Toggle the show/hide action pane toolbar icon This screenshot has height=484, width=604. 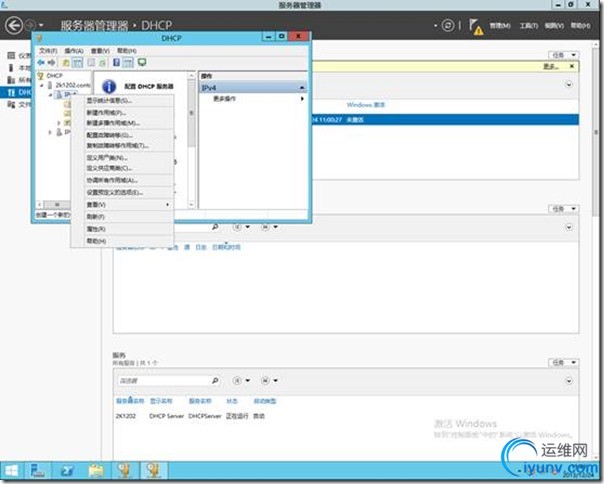coord(128,62)
